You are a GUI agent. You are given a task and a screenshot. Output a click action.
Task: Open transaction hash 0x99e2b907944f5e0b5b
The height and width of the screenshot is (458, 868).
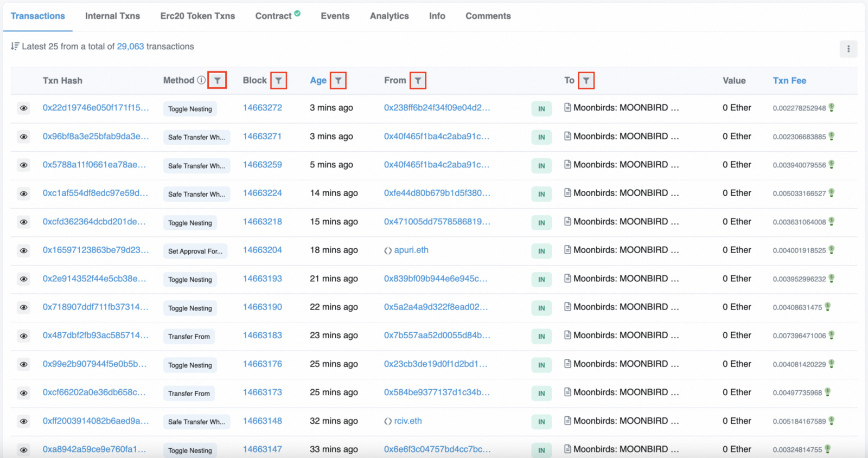click(94, 364)
